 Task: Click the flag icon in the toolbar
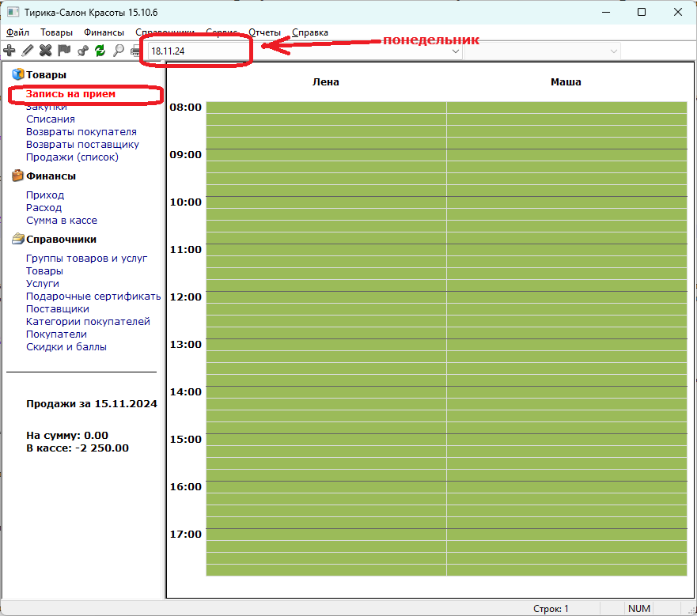64,51
